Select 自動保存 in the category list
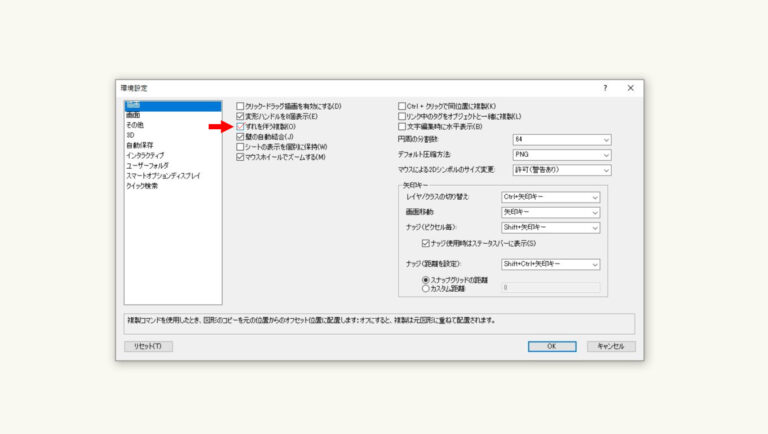The width and height of the screenshot is (768, 434). click(140, 145)
